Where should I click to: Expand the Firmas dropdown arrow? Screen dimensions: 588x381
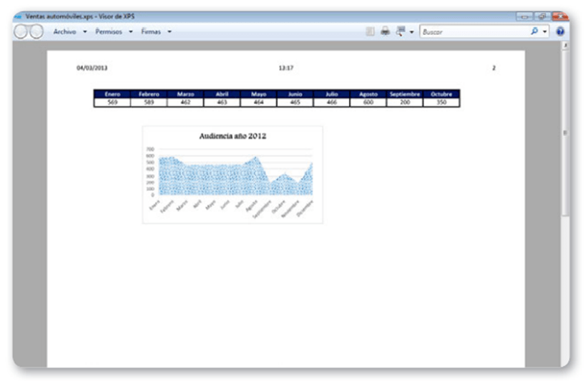tap(170, 32)
